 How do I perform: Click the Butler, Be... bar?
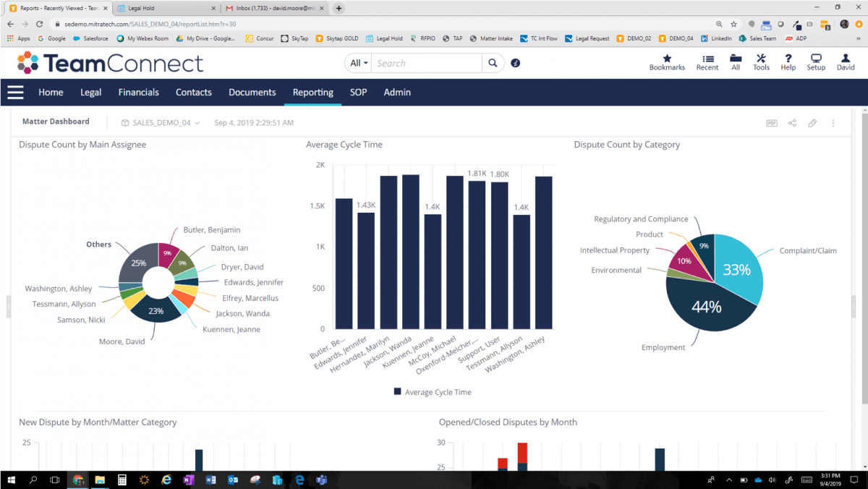coord(344,263)
